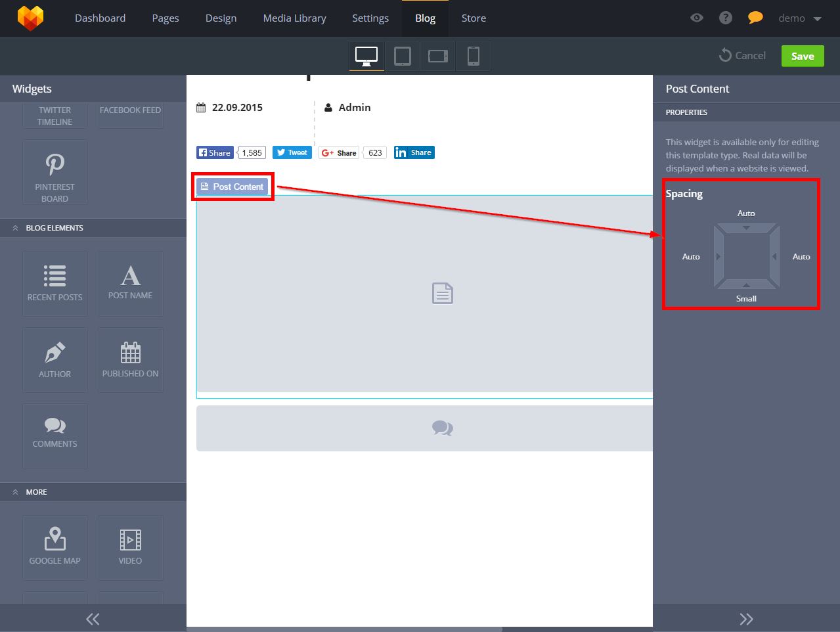Click the Properties section header

(x=746, y=112)
